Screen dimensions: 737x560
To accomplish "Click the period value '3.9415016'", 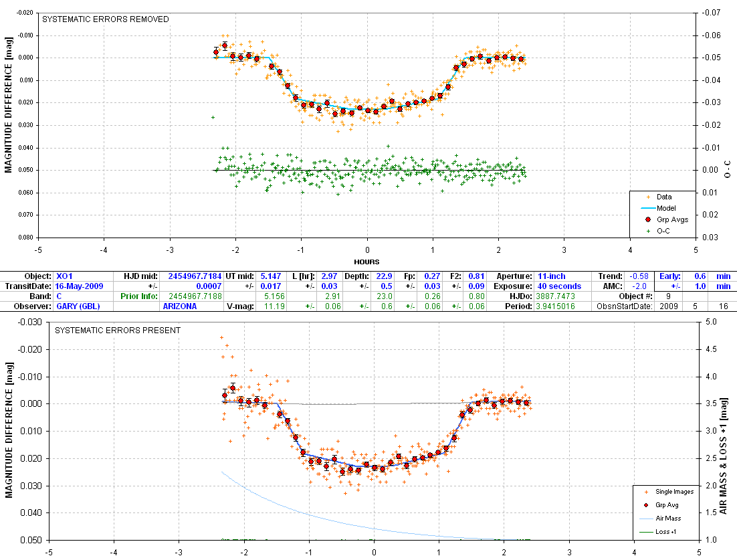I will [x=556, y=306].
